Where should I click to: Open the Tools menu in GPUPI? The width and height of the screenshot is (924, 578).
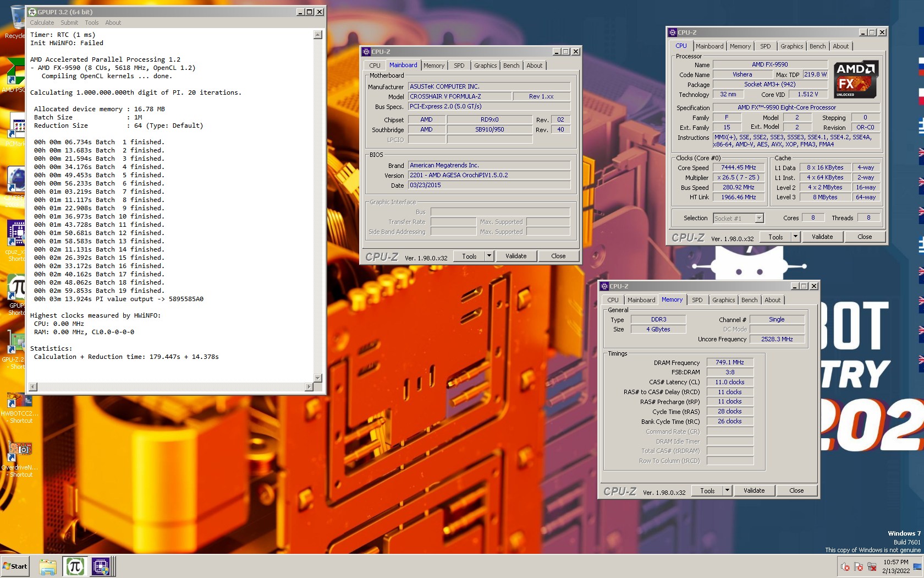point(92,23)
